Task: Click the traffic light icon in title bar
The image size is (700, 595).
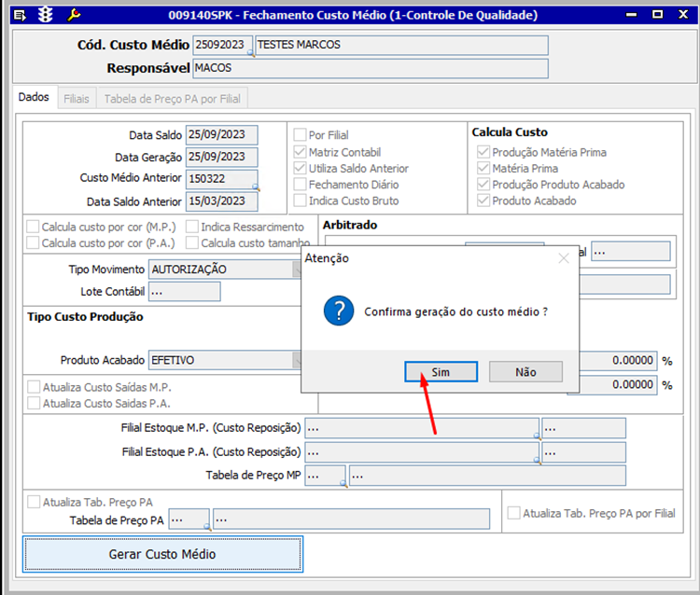Action: [x=45, y=15]
